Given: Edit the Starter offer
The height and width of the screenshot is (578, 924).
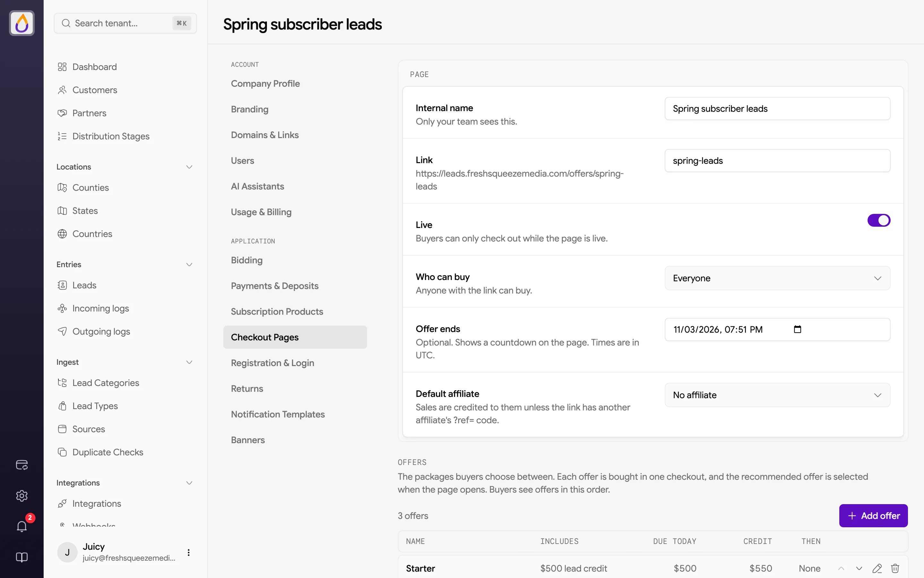Looking at the screenshot, I should [x=877, y=568].
